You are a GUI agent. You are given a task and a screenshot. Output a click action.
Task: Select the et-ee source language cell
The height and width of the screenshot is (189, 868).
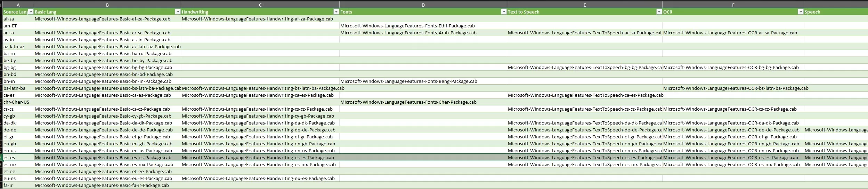[18, 171]
